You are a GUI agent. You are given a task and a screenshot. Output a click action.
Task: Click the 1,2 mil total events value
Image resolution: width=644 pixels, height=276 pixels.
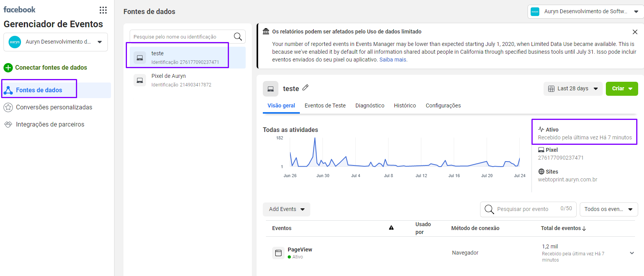[550, 247]
